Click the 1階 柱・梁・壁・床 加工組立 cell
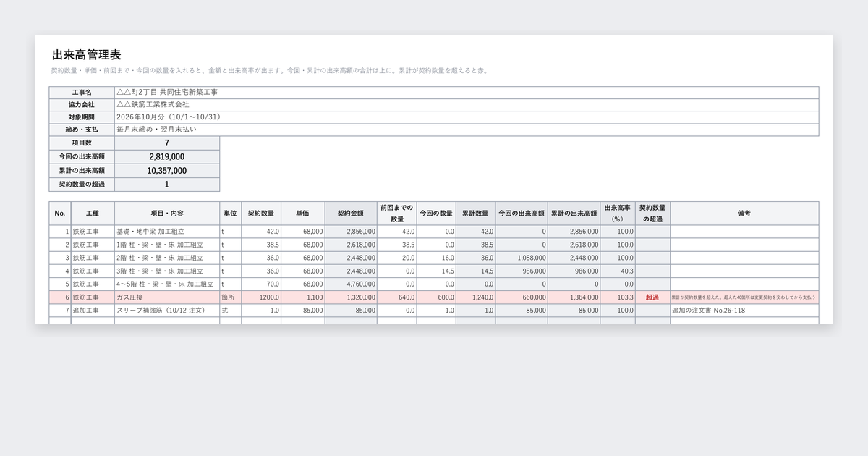 pyautogui.click(x=167, y=245)
